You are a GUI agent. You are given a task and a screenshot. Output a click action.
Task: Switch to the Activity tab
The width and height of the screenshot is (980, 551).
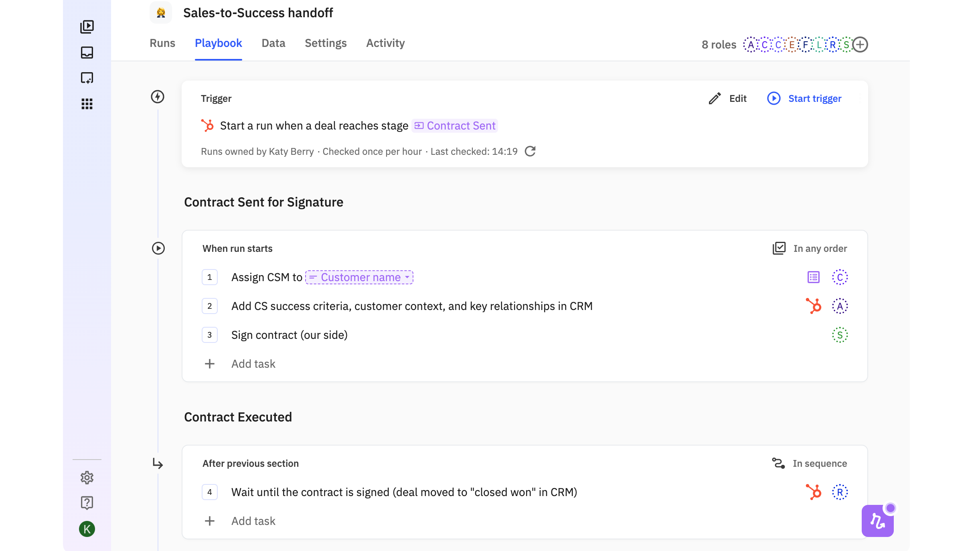385,43
